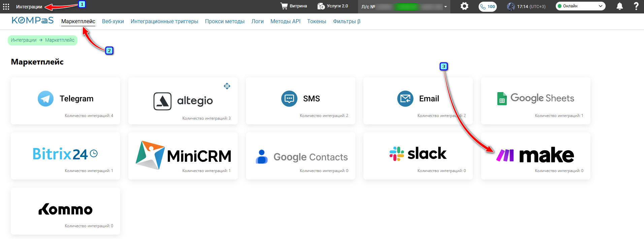Open notifications bell icon
This screenshot has width=644, height=239.
tap(619, 6)
